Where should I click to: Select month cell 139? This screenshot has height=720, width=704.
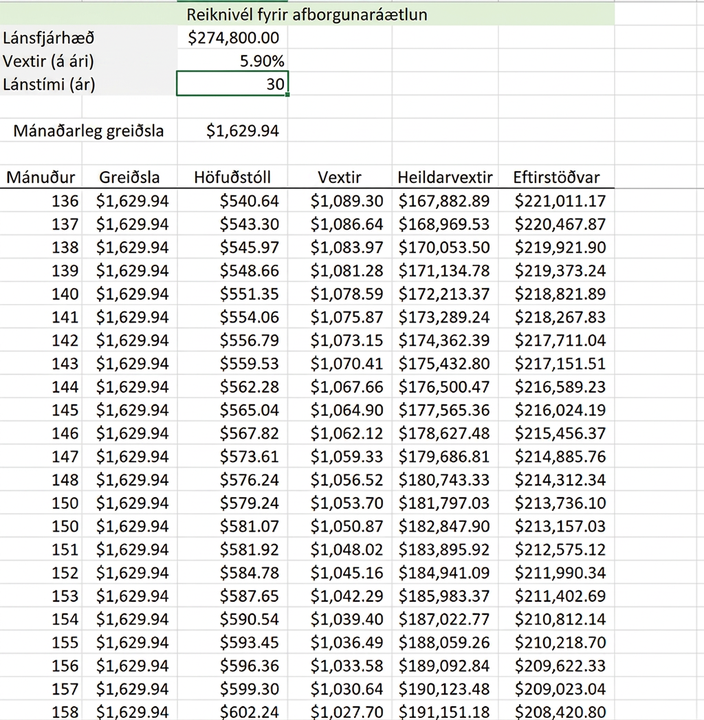(x=41, y=270)
